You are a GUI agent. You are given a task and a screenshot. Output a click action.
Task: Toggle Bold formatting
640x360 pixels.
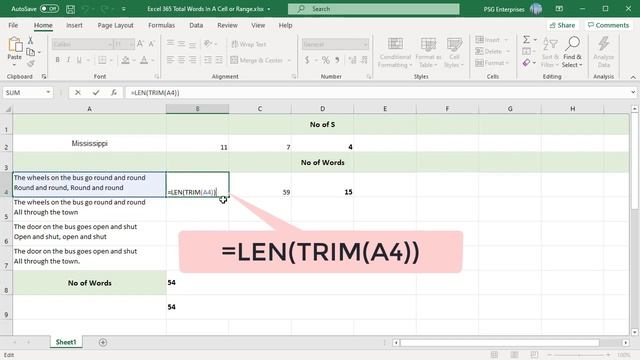[x=57, y=60]
